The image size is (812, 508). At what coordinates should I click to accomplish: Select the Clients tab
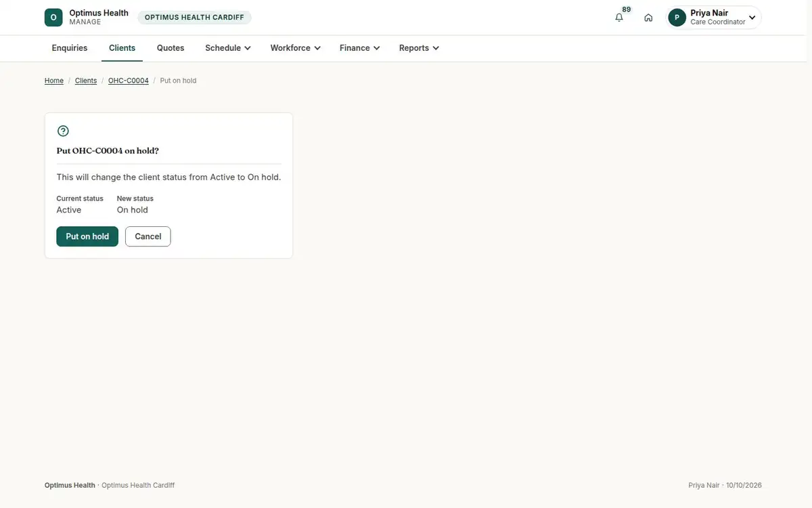pos(122,48)
